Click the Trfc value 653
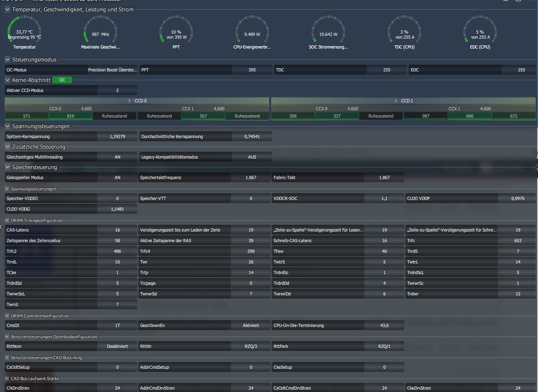 tap(518, 241)
